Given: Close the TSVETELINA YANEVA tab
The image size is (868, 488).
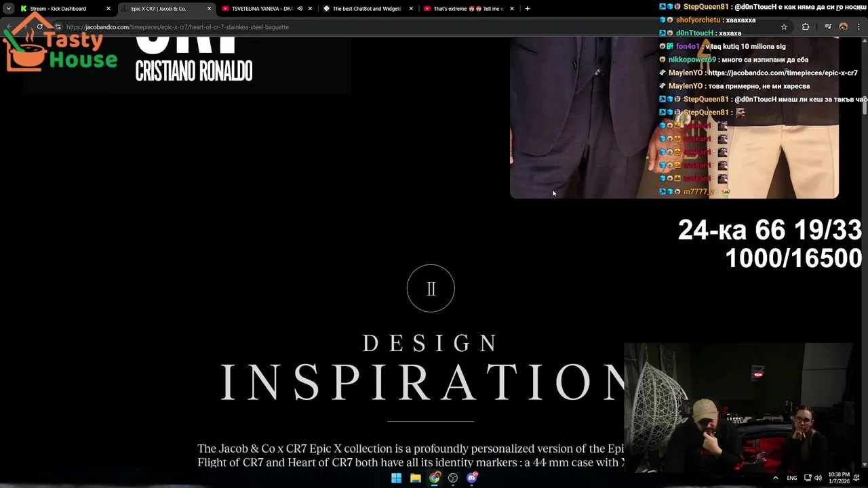Looking at the screenshot, I should pos(310,9).
